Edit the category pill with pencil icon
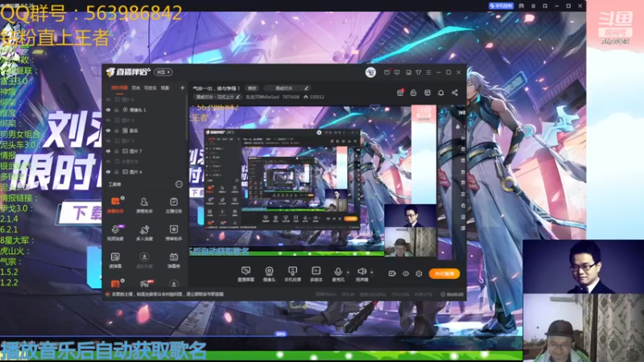Screen dimensions: 644x362 [287, 88]
